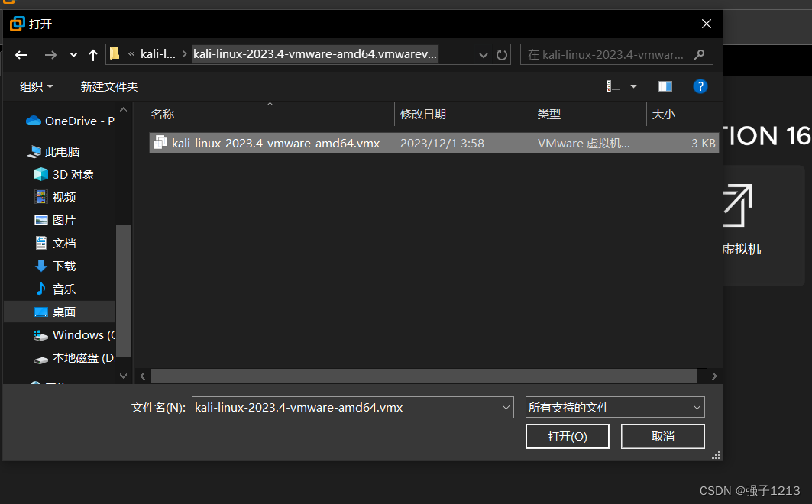This screenshot has width=812, height=504.
Task: Click the kali-linux vmx file's VMware icon
Action: [x=161, y=143]
